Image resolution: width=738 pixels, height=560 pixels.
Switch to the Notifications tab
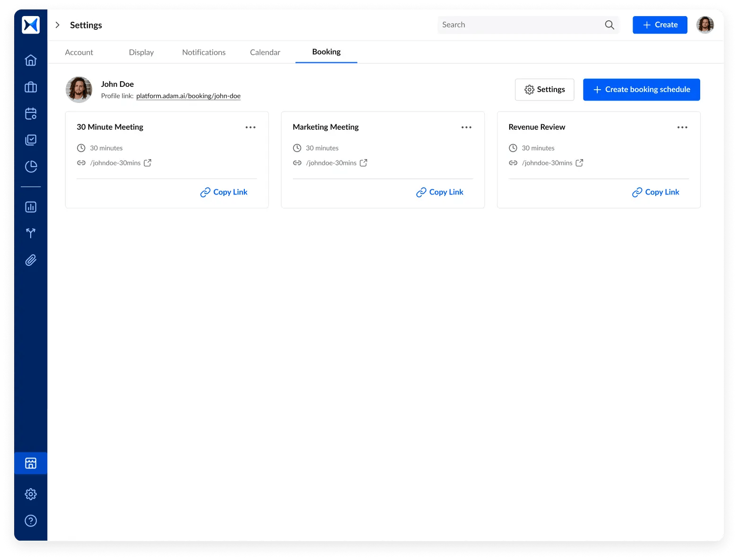(x=204, y=52)
